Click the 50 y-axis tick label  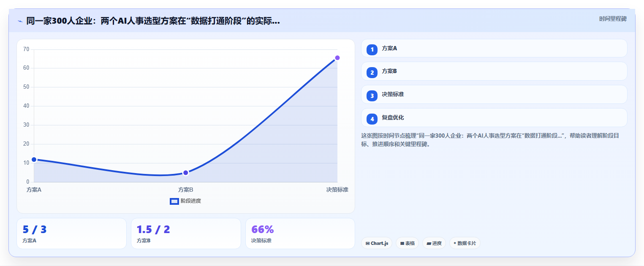[26, 87]
